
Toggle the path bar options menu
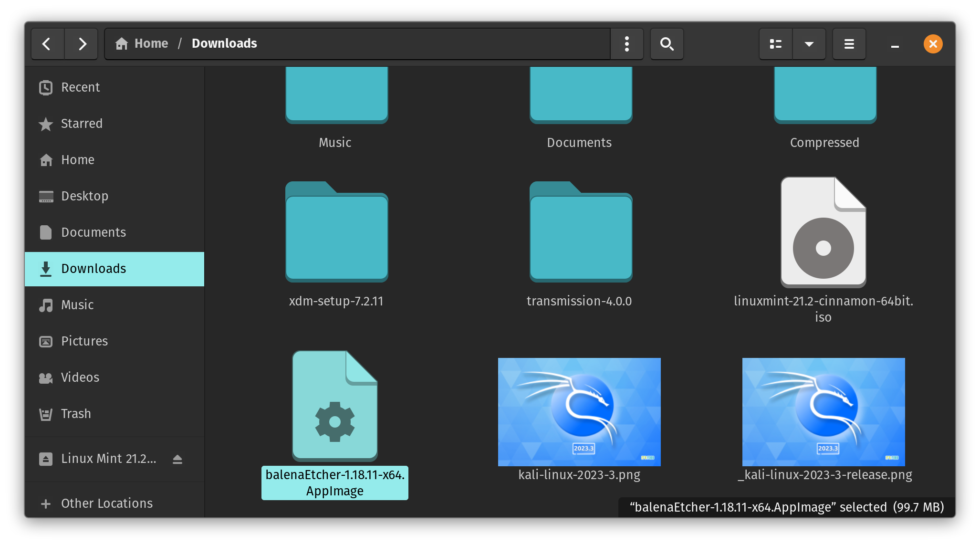tap(626, 43)
